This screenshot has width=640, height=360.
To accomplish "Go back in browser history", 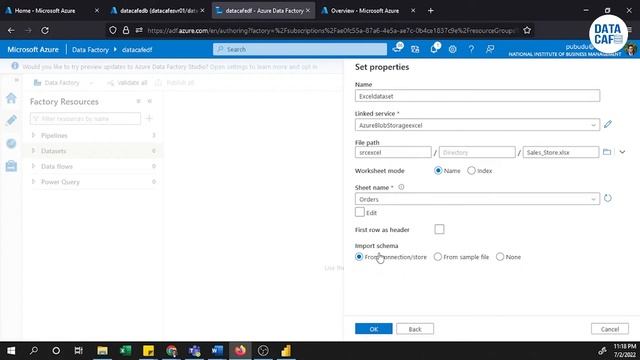I will click(11, 30).
